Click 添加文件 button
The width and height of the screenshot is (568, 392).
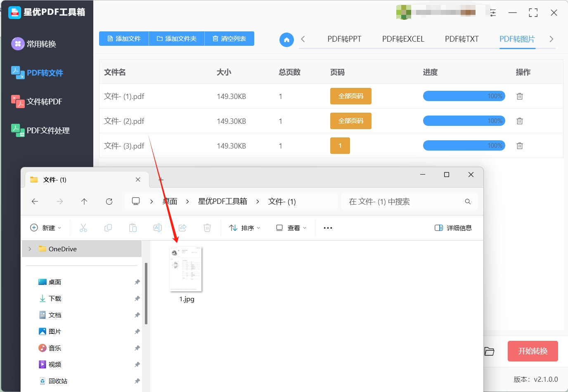(x=124, y=39)
